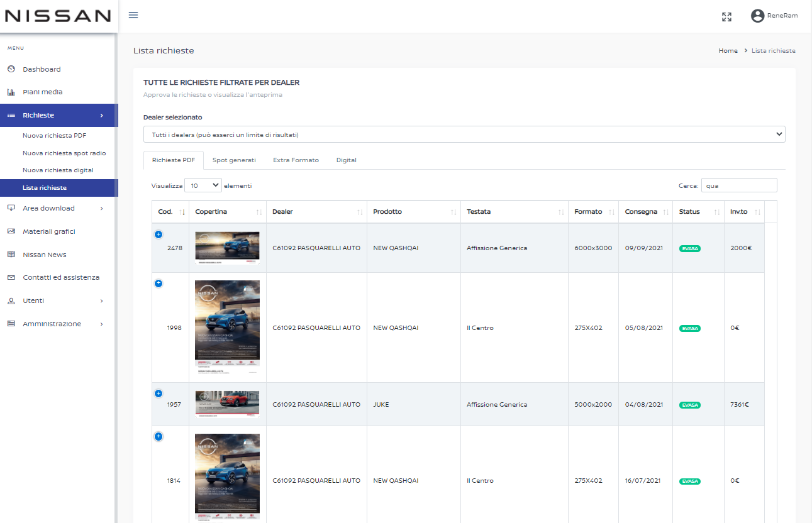Switch to Extra Formato tab

click(x=296, y=160)
